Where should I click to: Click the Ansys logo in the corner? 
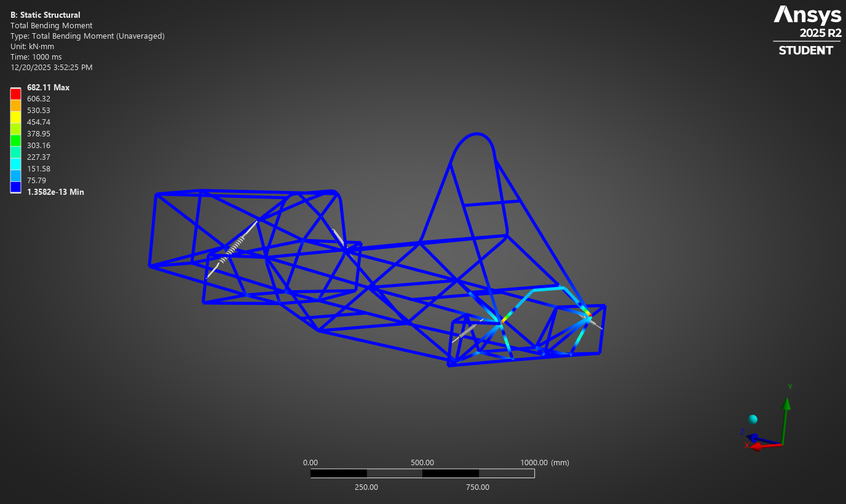807,15
